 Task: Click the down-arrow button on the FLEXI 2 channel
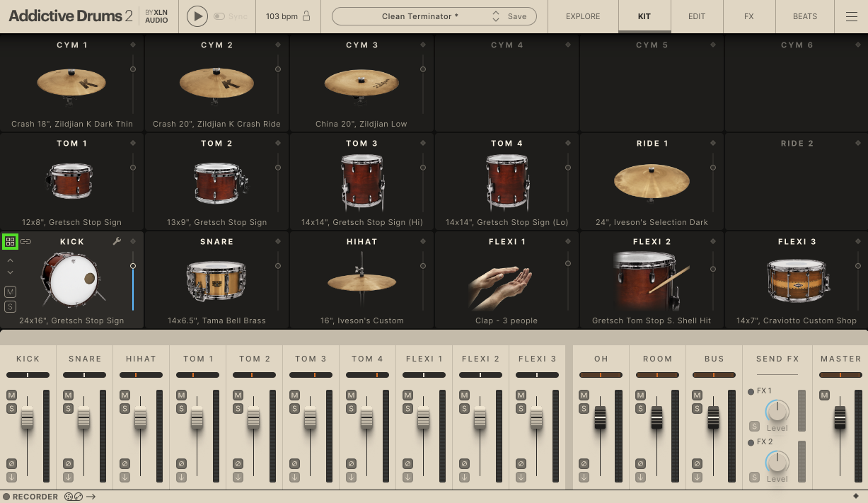464,477
